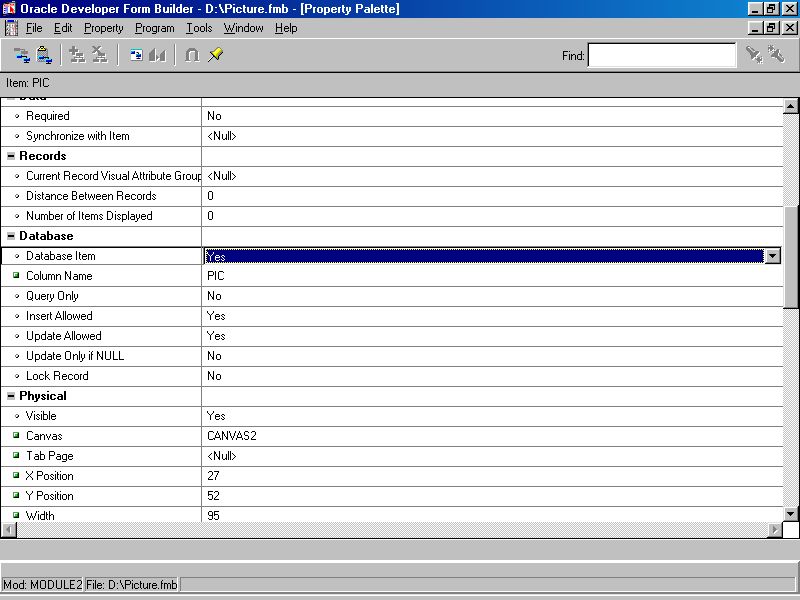Click the Paste Properties toolbar icon
This screenshot has height=600, width=800.
pos(44,55)
